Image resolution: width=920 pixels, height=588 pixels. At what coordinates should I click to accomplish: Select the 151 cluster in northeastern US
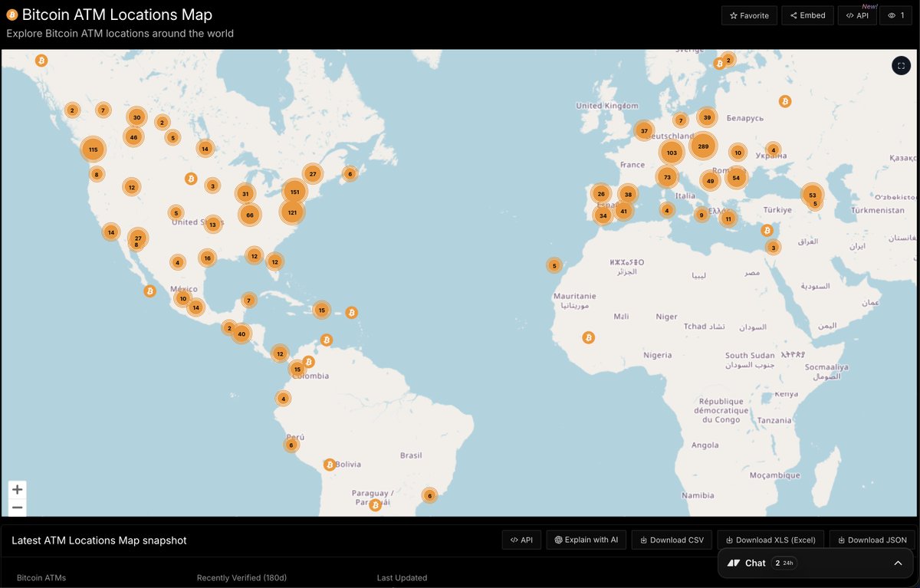[x=294, y=192]
